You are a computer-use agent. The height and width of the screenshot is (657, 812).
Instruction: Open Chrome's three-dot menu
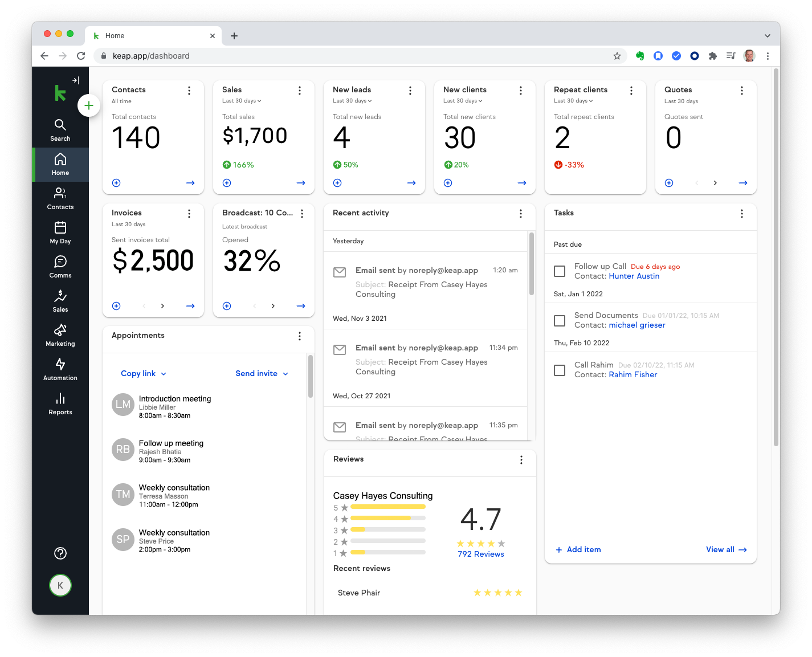[768, 56]
